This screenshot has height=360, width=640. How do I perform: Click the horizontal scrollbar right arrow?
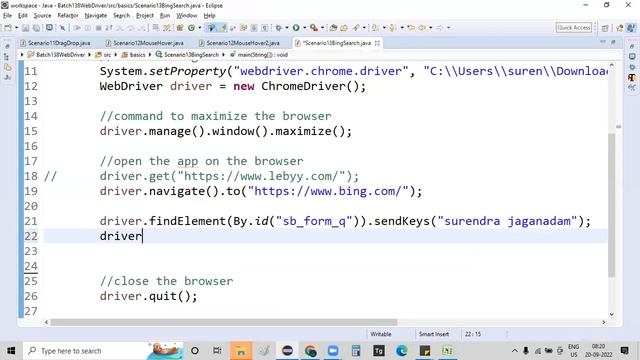point(604,322)
